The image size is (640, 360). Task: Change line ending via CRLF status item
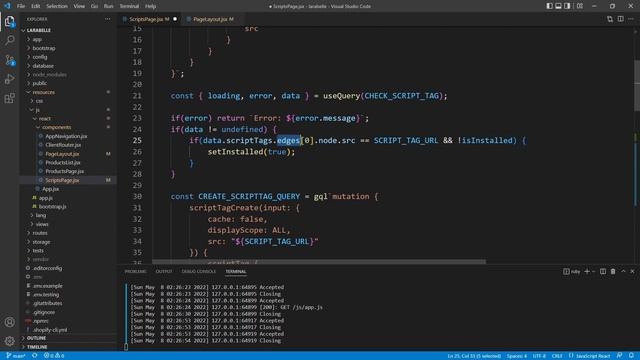[557, 356]
